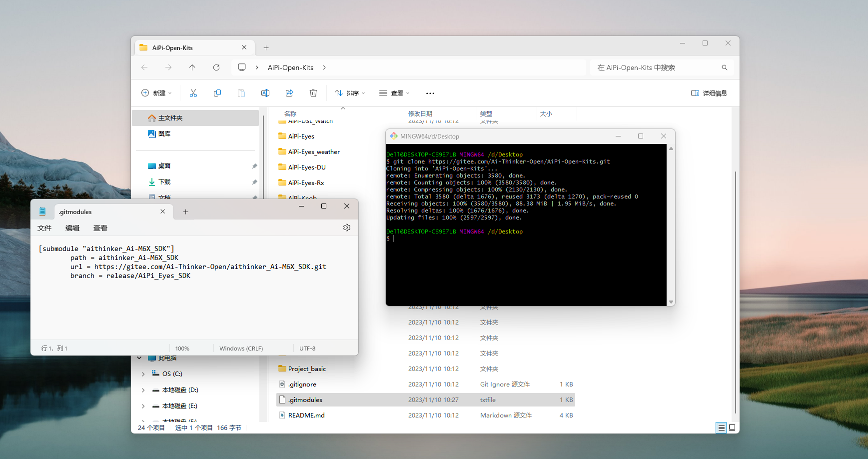The height and width of the screenshot is (459, 868).
Task: Click the Copy icon in Explorer toolbar
Action: coord(217,93)
